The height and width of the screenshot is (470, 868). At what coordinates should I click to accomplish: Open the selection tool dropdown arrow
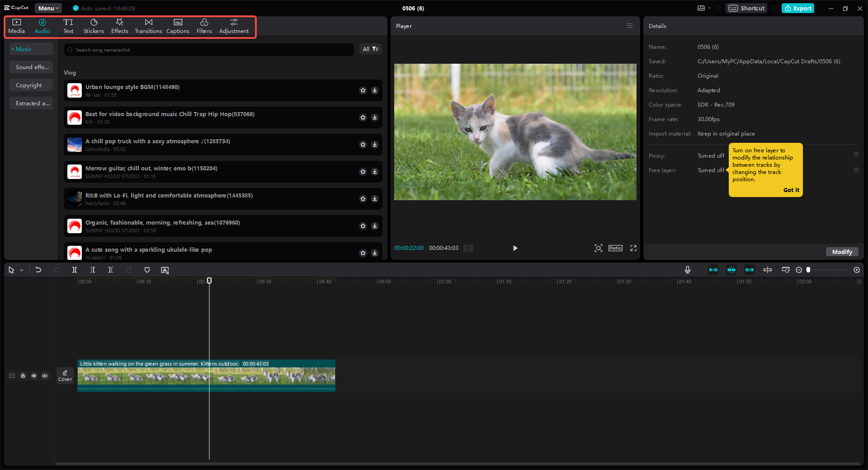tap(21, 270)
